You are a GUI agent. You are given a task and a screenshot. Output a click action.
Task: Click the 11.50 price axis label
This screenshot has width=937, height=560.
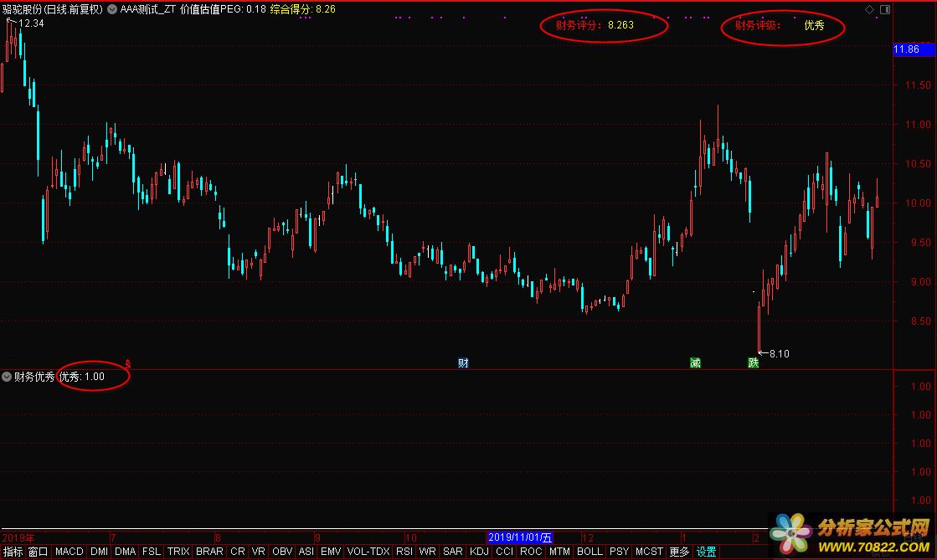coord(917,85)
